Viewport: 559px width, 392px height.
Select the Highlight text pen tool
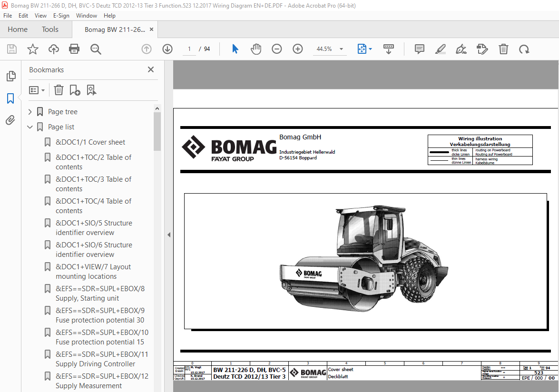tap(440, 49)
